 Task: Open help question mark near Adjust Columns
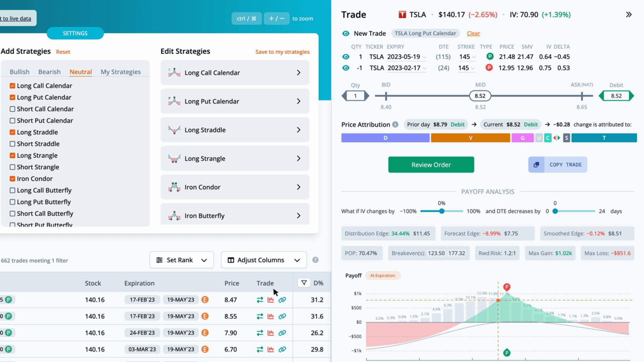(316, 260)
